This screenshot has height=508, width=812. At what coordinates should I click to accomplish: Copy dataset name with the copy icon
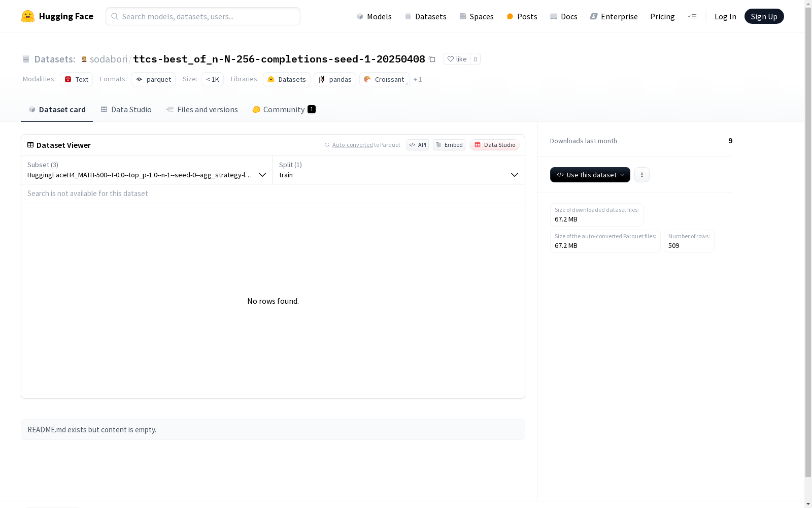(x=432, y=59)
